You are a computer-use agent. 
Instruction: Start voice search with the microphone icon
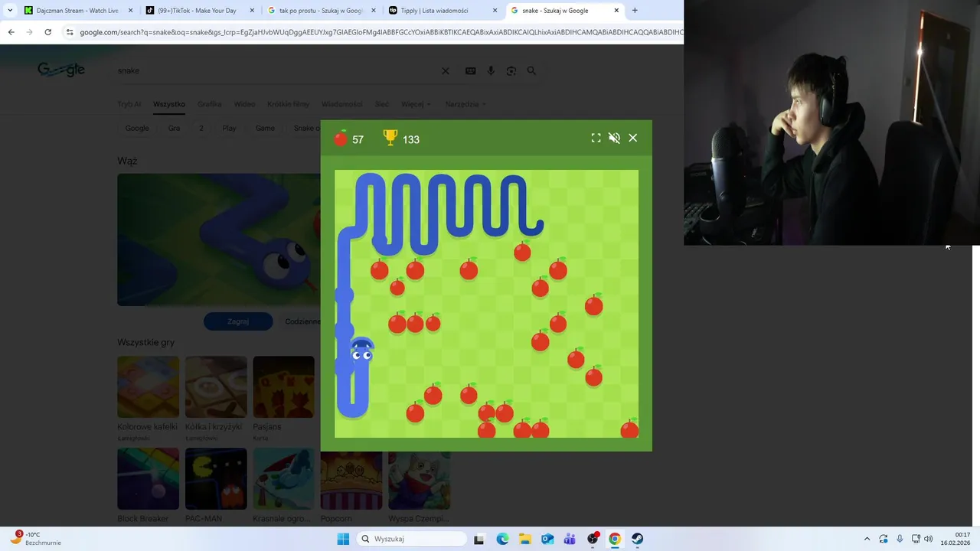pos(491,70)
